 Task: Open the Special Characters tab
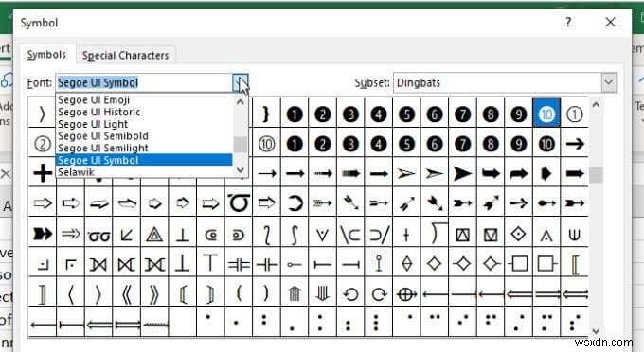[125, 56]
